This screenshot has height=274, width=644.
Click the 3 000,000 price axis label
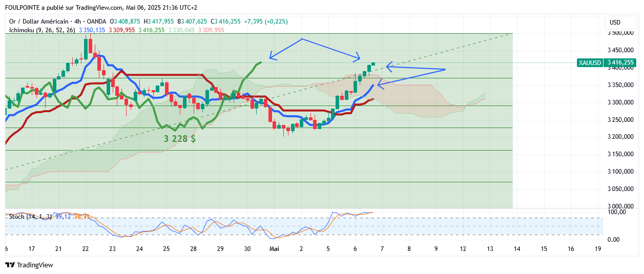[x=621, y=206]
